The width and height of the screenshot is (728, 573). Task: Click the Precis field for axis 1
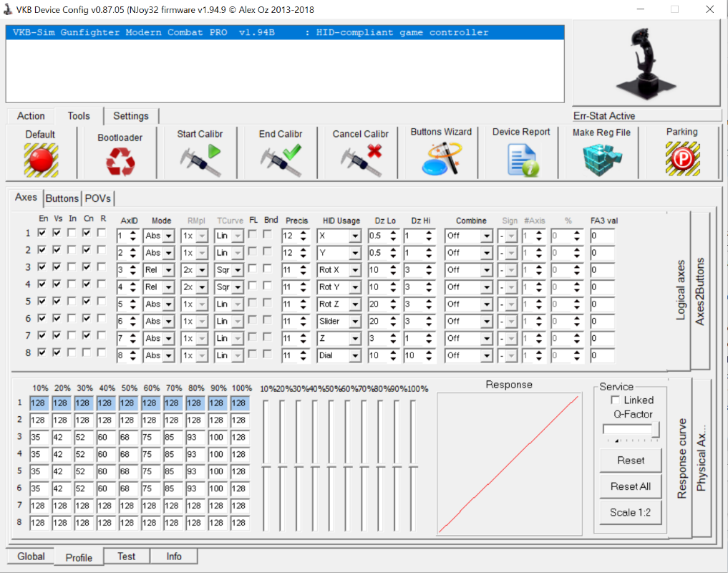[x=296, y=236]
